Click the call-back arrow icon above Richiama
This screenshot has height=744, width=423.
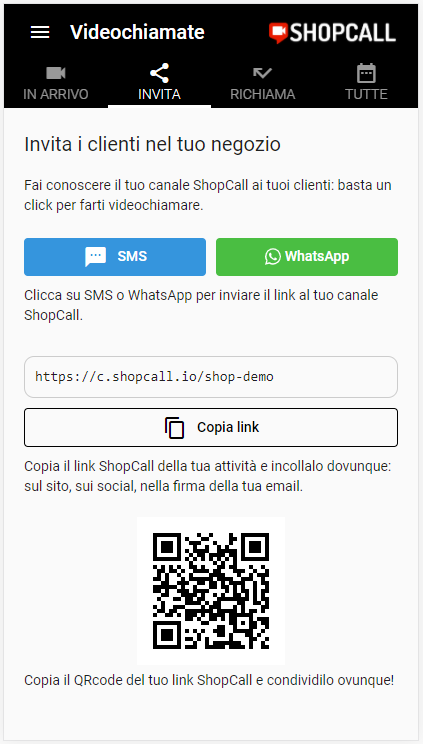(x=263, y=73)
